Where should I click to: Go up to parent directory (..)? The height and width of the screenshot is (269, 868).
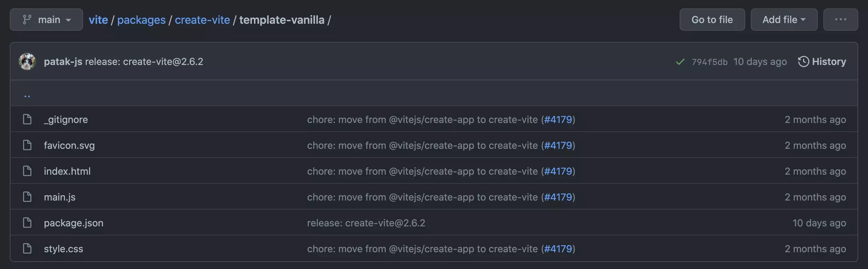(27, 95)
